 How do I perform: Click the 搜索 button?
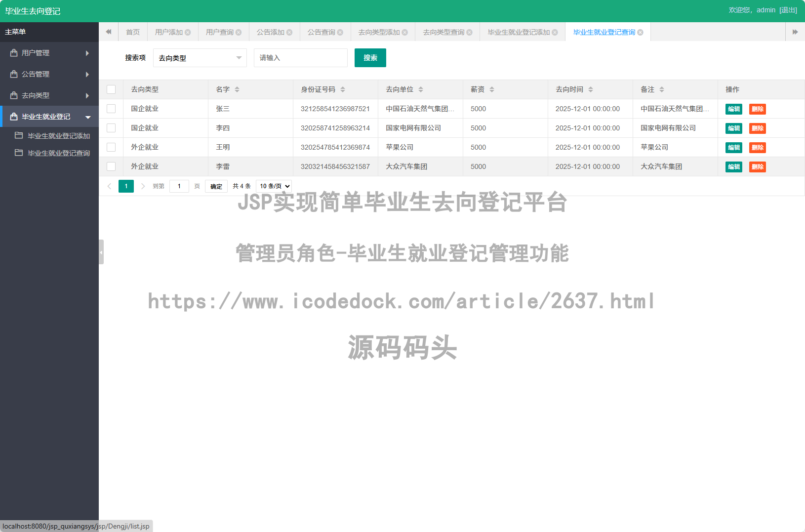pyautogui.click(x=370, y=58)
